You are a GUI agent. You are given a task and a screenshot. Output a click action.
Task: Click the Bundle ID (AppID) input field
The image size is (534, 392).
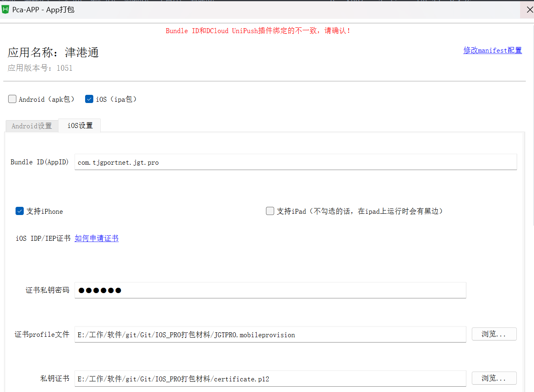click(x=295, y=162)
